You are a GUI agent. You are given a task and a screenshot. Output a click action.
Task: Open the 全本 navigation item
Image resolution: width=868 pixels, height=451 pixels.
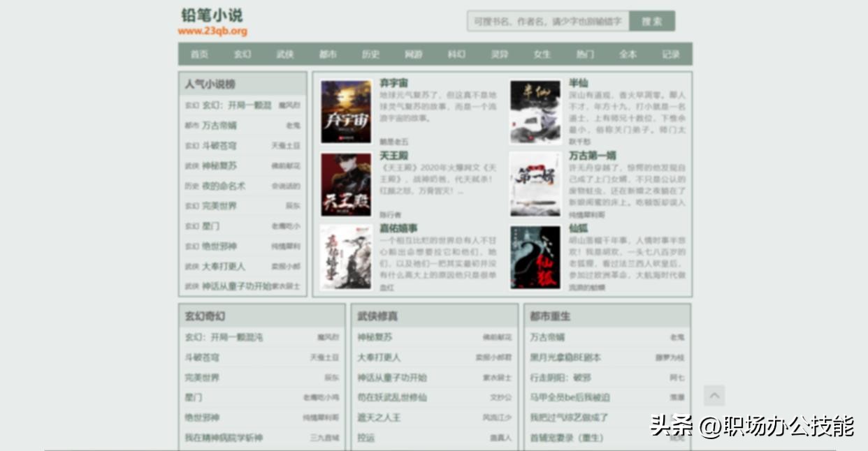[628, 53]
